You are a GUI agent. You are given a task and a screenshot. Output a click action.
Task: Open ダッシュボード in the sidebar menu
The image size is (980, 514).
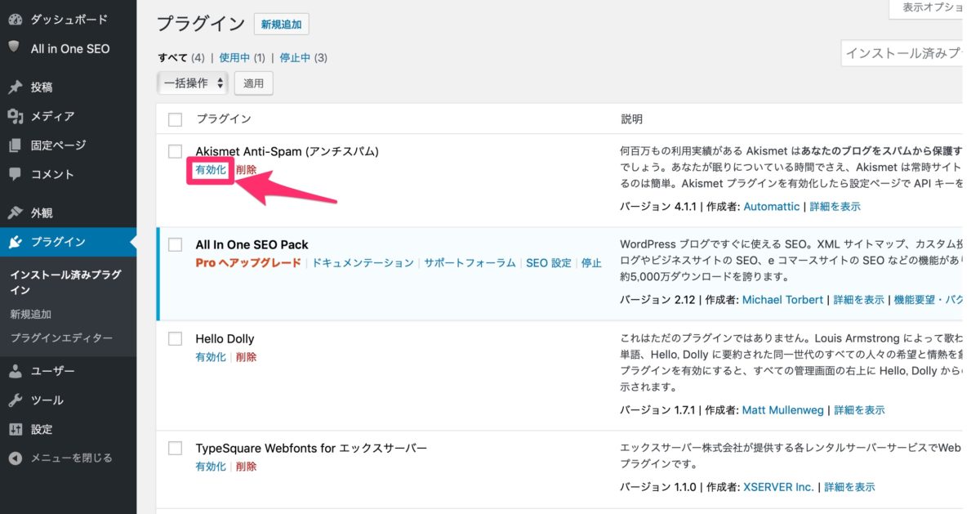pos(69,19)
